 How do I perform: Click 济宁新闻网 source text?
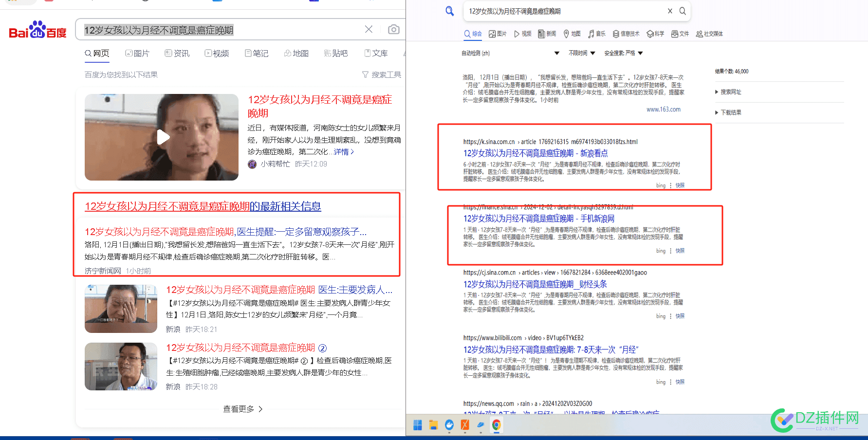(103, 271)
